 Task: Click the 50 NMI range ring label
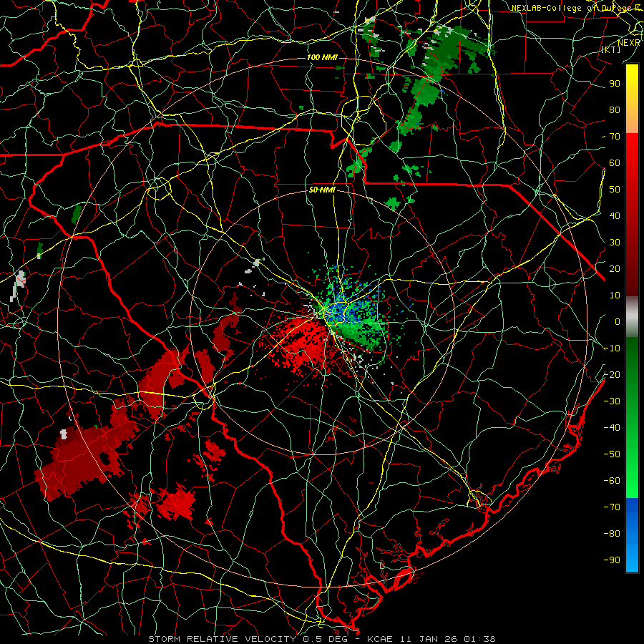pos(322,190)
